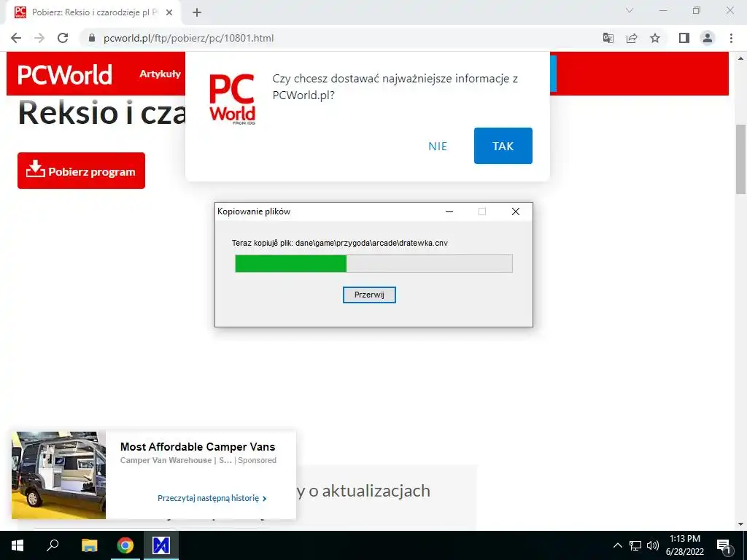Click Przeczytaj następną historię link
747x560 pixels.
pos(212,498)
